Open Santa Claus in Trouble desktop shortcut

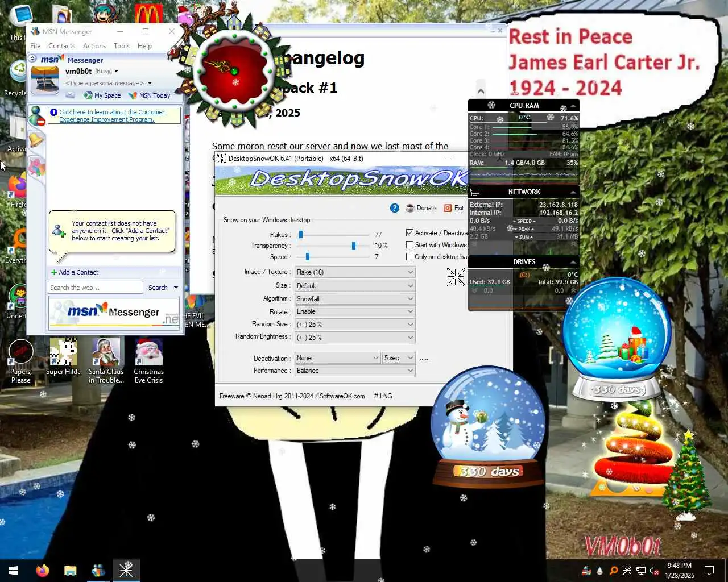click(x=106, y=361)
